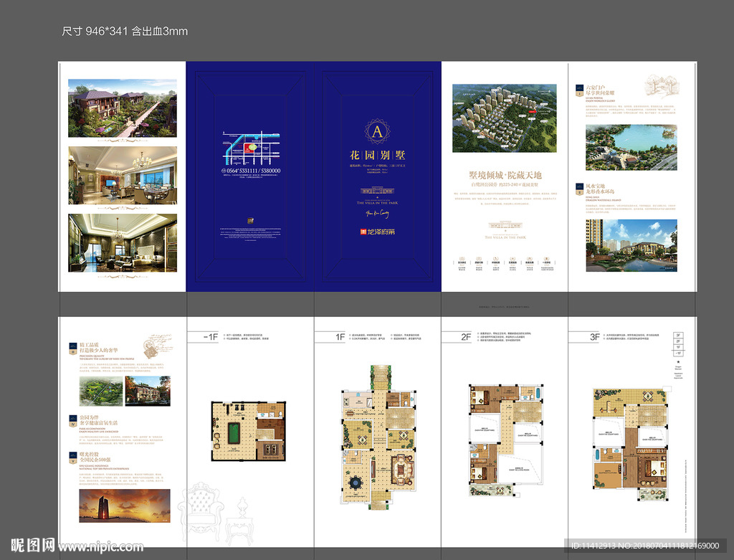Click the "3F" floor label

tap(594, 337)
